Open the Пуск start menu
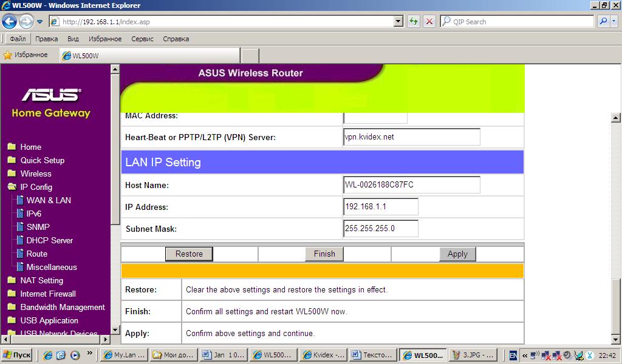 [x=16, y=355]
